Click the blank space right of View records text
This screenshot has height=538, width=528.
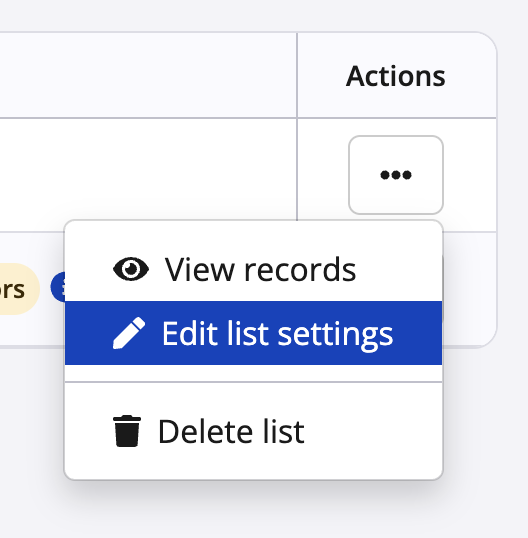[x=398, y=269]
